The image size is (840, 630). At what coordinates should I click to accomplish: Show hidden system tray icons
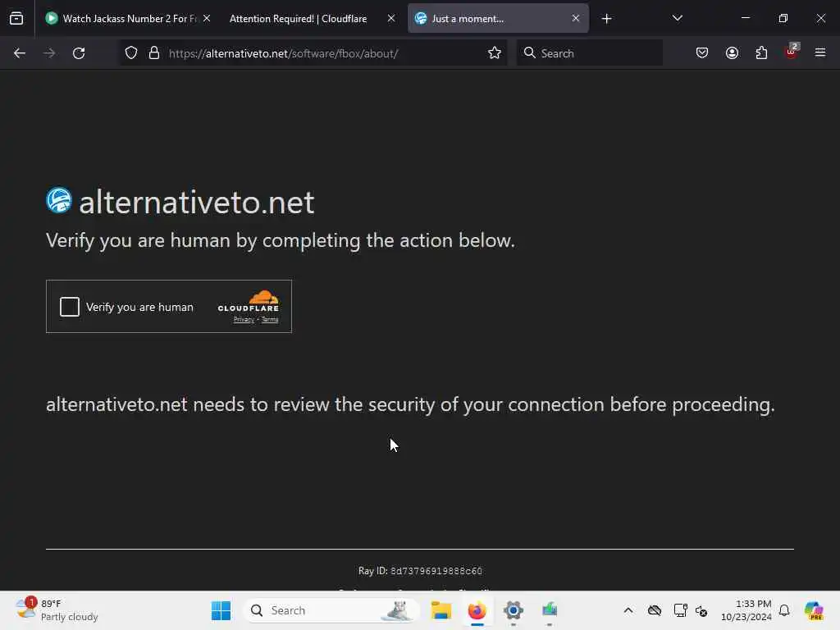[628, 610]
